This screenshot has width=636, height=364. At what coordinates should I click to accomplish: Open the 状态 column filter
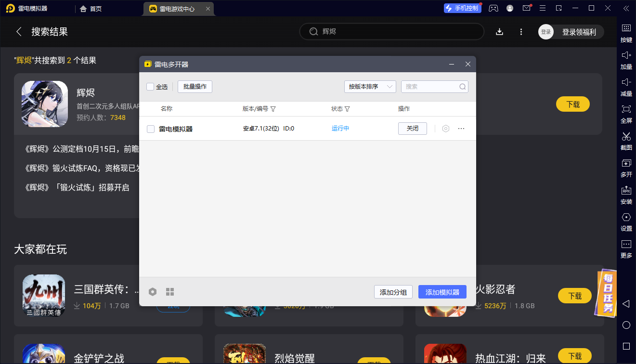pos(348,109)
